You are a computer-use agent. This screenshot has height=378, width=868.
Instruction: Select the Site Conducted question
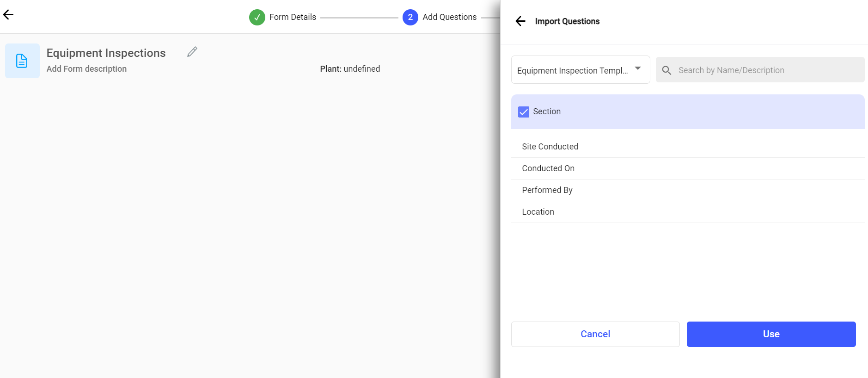pos(550,147)
